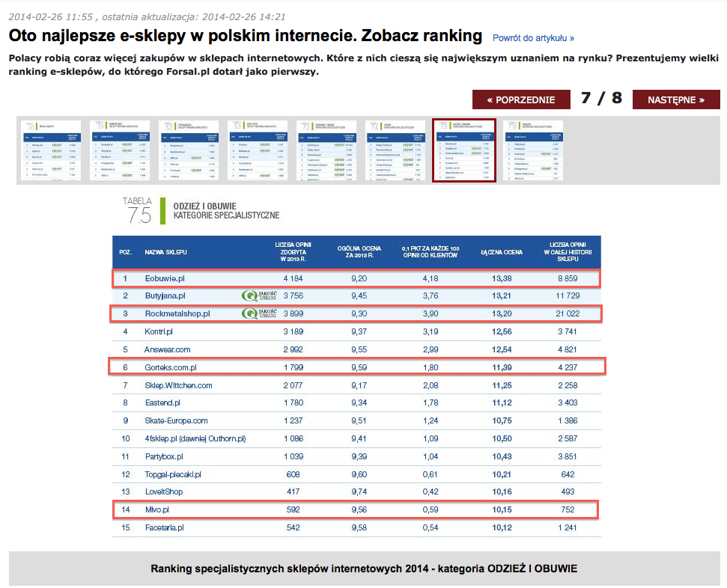Open the Tabela 5.2 thumbnail
Viewport: 727px width, 588px height.
(189, 150)
